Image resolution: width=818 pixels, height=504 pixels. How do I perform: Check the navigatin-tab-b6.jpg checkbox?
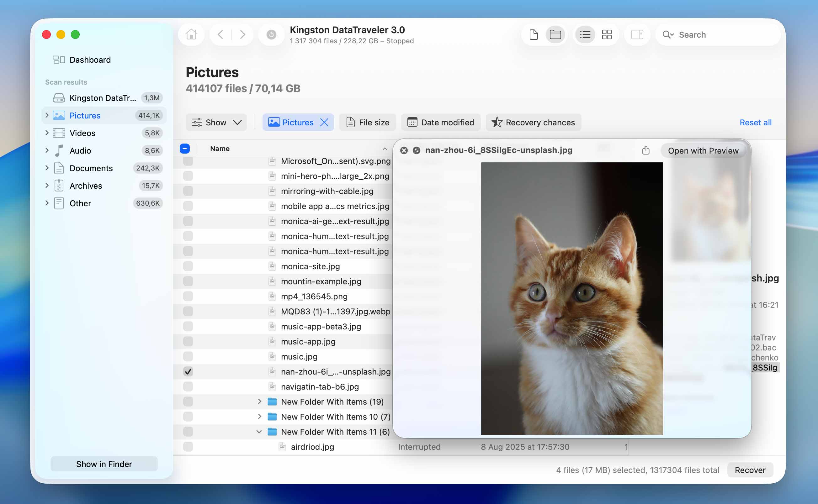188,386
